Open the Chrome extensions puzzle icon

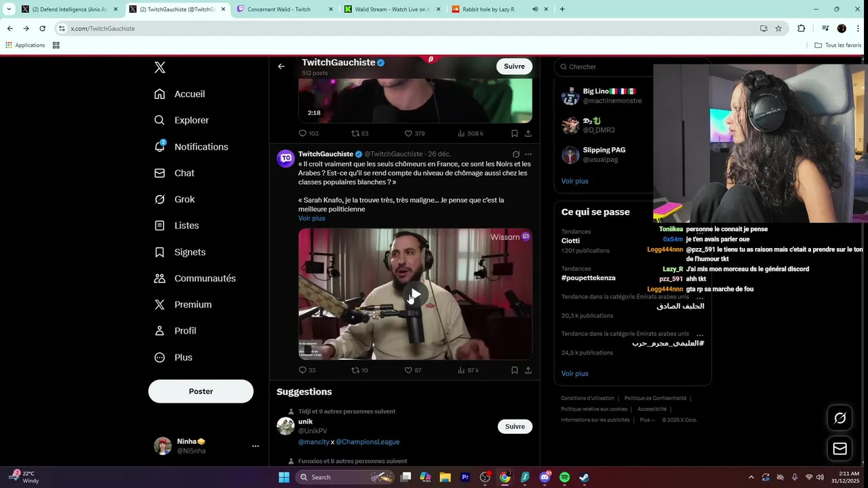point(802,28)
